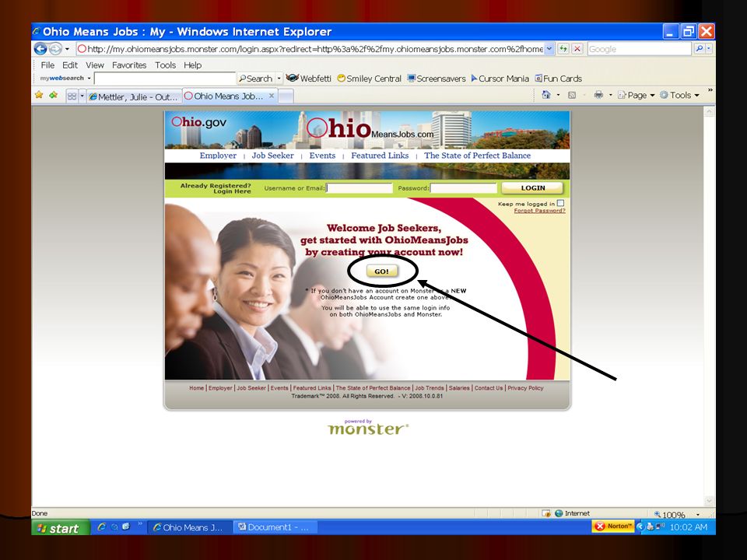
Task: Open the Page menu dropdown
Action: [637, 95]
